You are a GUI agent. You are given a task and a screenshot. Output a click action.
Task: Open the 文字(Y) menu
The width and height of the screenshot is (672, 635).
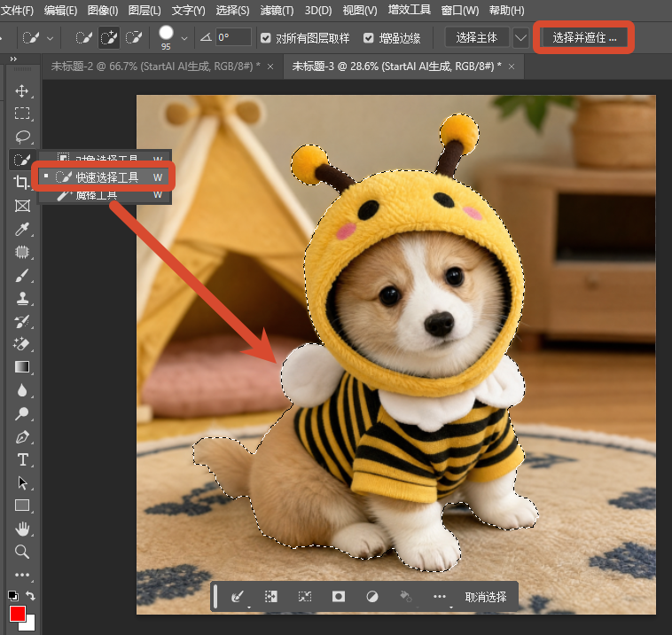189,11
